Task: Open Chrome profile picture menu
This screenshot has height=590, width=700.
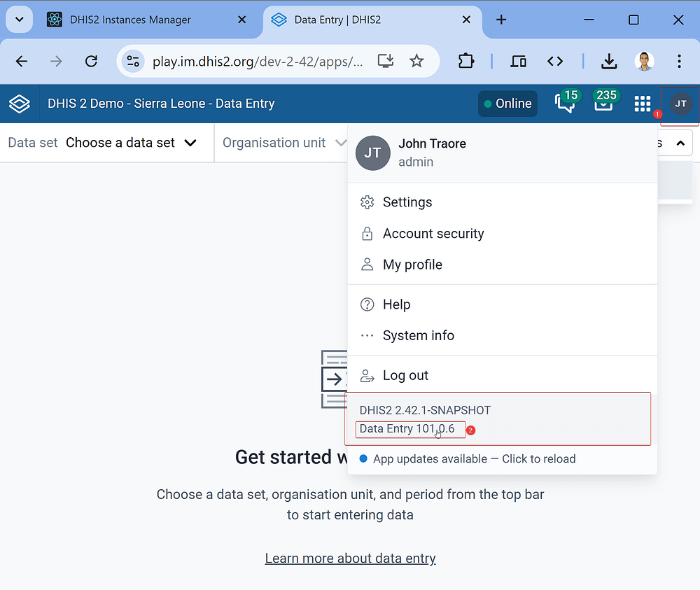Action: click(644, 61)
